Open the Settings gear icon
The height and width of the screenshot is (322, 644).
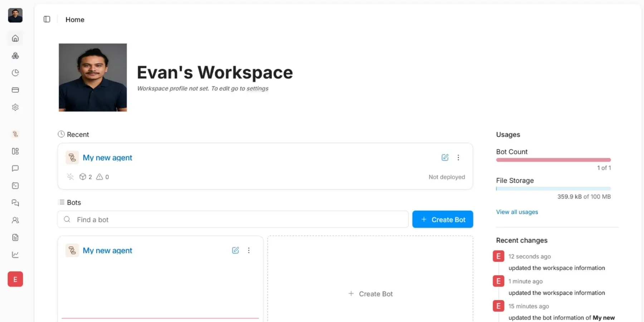tap(15, 107)
